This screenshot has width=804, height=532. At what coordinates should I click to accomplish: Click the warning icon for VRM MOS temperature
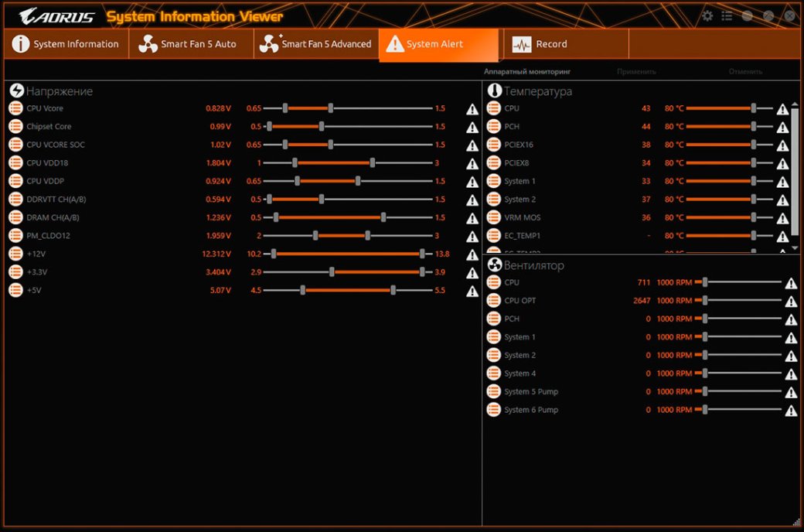(x=782, y=218)
